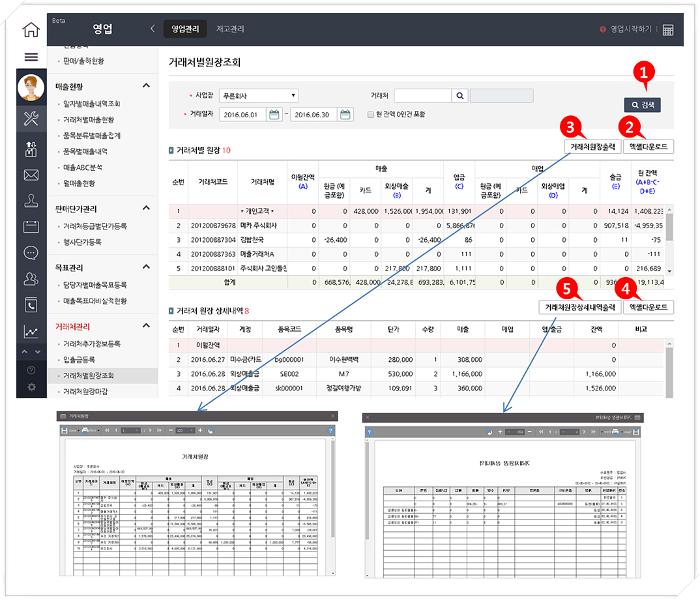Toggle 현 잔액 0인건 포함 checkbox
700x603 pixels.
pos(371,115)
